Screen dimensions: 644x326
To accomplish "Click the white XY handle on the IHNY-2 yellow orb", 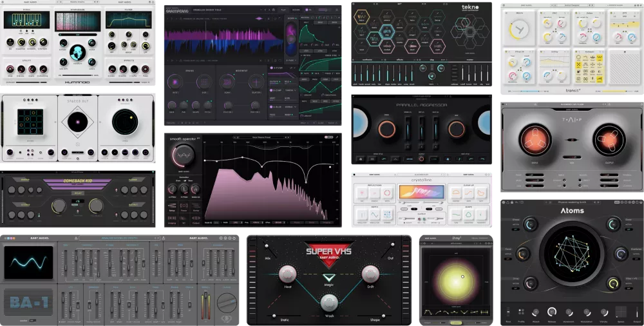I will click(462, 276).
